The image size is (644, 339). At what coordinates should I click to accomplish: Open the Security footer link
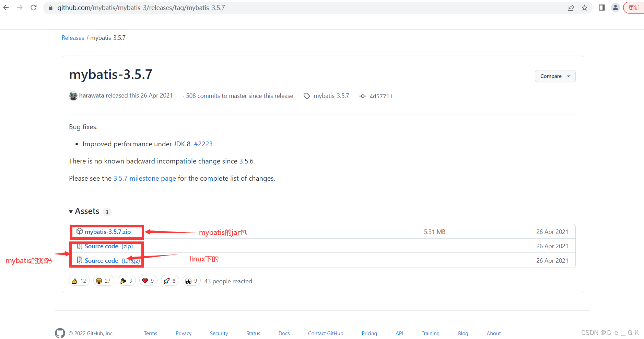pyautogui.click(x=219, y=334)
